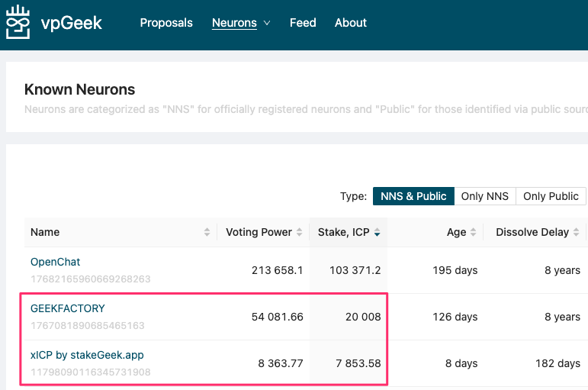588x390 pixels.
Task: Click voting power value 213 658.1
Action: point(277,270)
